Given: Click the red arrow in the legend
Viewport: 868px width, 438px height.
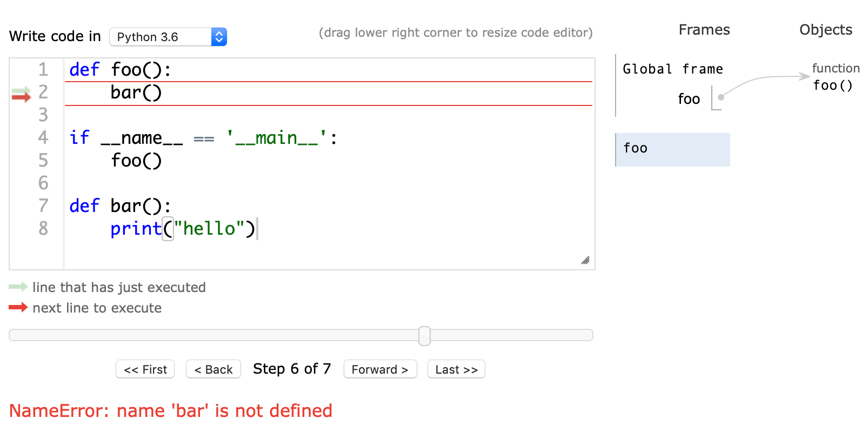Looking at the screenshot, I should tap(18, 307).
